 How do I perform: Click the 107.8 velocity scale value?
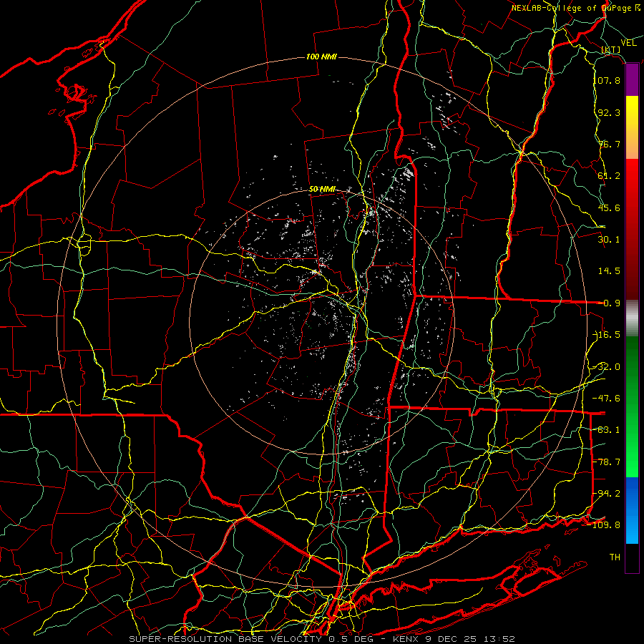coord(607,80)
